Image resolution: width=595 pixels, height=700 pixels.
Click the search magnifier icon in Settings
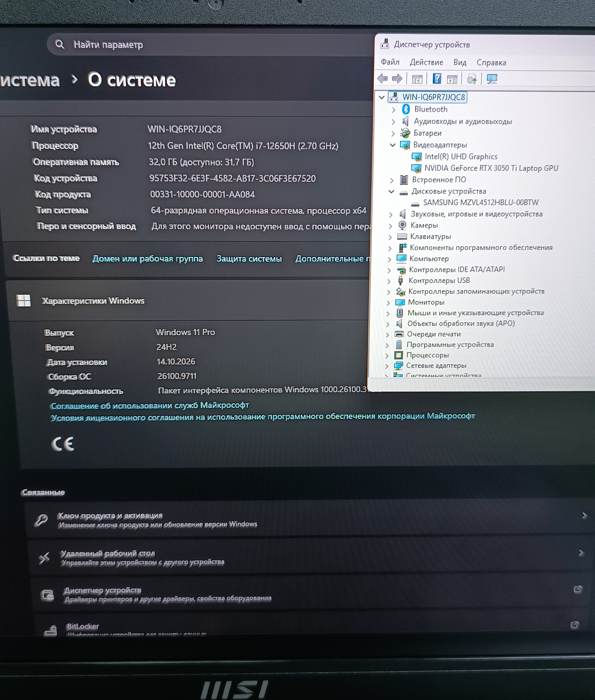[x=60, y=44]
